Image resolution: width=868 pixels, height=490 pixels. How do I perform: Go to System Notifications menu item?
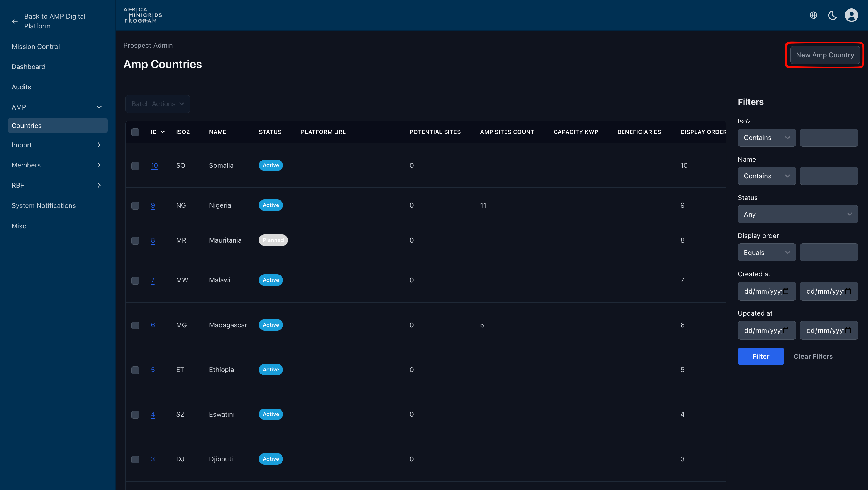[x=44, y=205]
